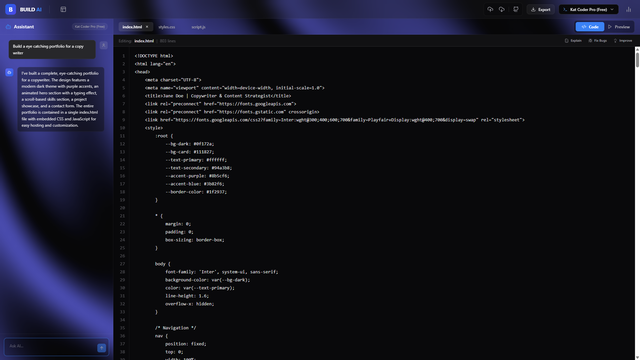Click the Export button
This screenshot has height=360, width=640.
pos(540,9)
